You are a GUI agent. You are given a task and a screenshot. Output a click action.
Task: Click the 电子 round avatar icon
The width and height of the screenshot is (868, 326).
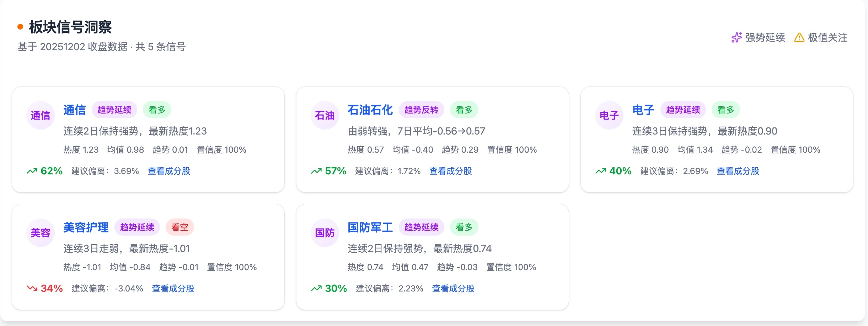(609, 115)
